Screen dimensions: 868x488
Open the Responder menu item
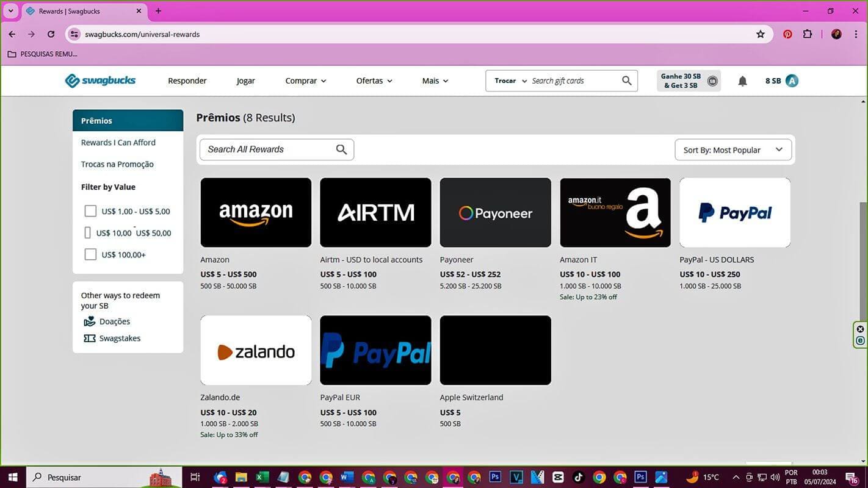[x=187, y=81]
